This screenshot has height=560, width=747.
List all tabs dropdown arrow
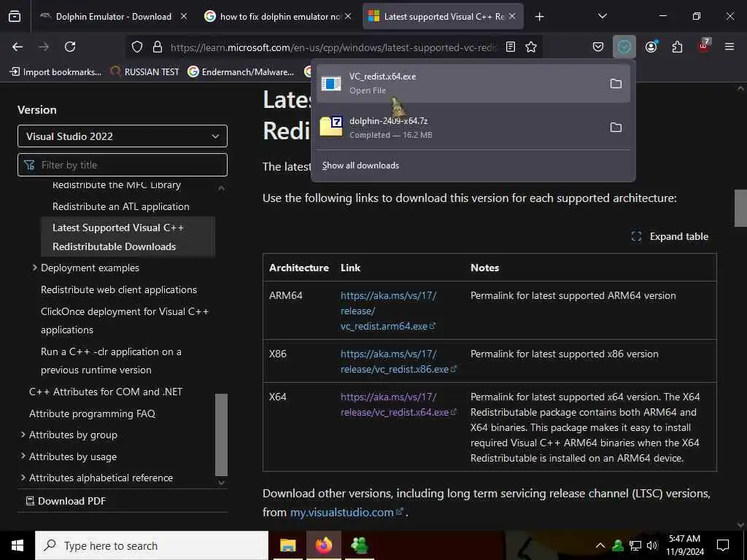(x=602, y=16)
